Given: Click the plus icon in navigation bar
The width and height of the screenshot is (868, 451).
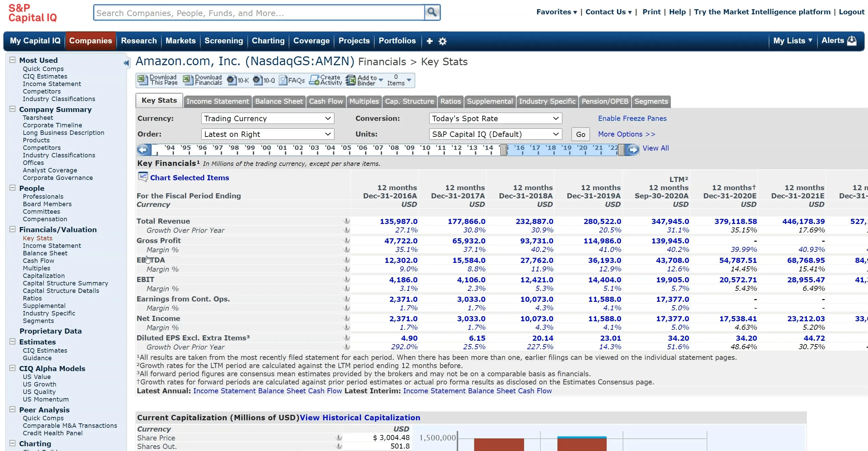Looking at the screenshot, I should pyautogui.click(x=430, y=41).
